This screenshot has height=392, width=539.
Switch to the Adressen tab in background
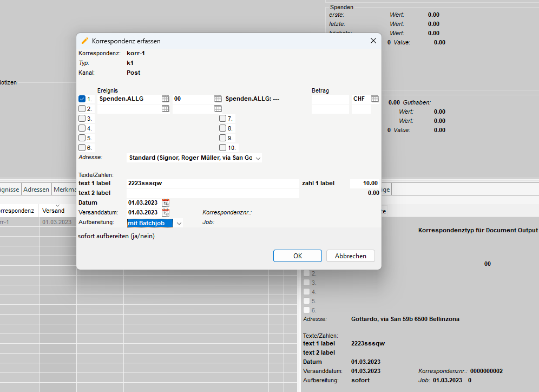[36, 190]
